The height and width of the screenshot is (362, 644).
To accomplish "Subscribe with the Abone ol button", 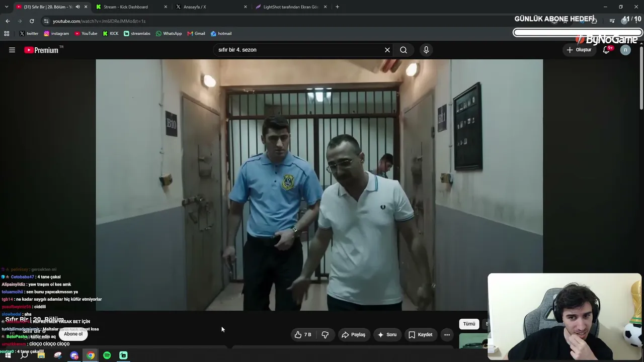I will point(73,334).
